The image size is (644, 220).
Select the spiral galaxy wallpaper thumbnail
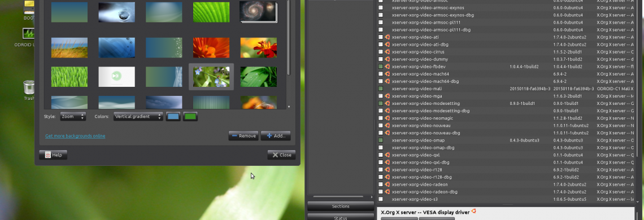coord(258,12)
